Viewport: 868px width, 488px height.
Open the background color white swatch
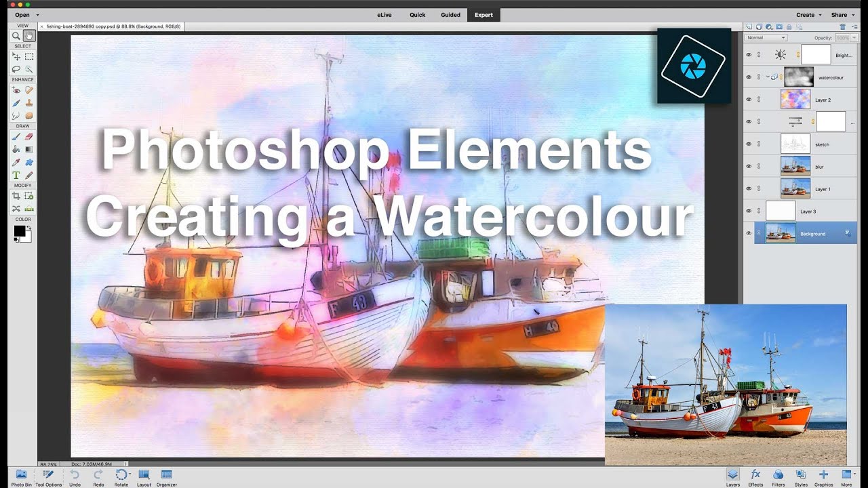(x=27, y=238)
